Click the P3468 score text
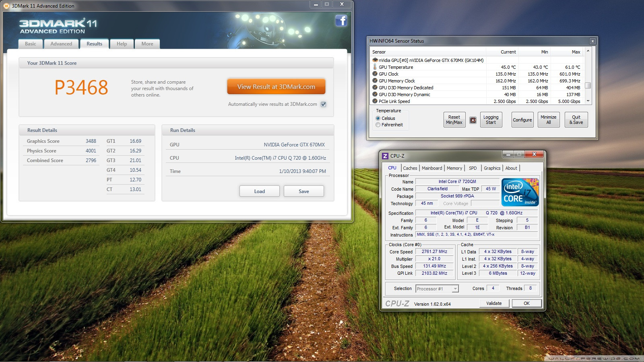 pyautogui.click(x=81, y=87)
